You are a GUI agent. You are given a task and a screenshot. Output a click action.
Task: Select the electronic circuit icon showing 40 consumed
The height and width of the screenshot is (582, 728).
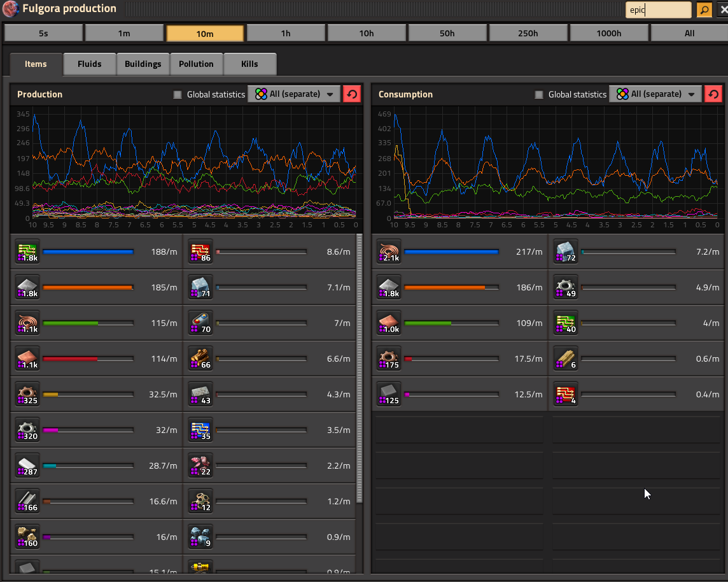point(566,323)
